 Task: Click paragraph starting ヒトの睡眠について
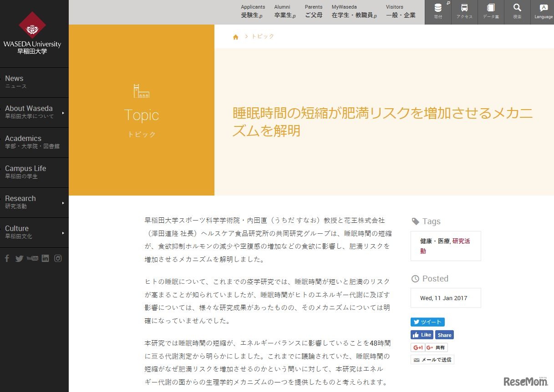268,301
